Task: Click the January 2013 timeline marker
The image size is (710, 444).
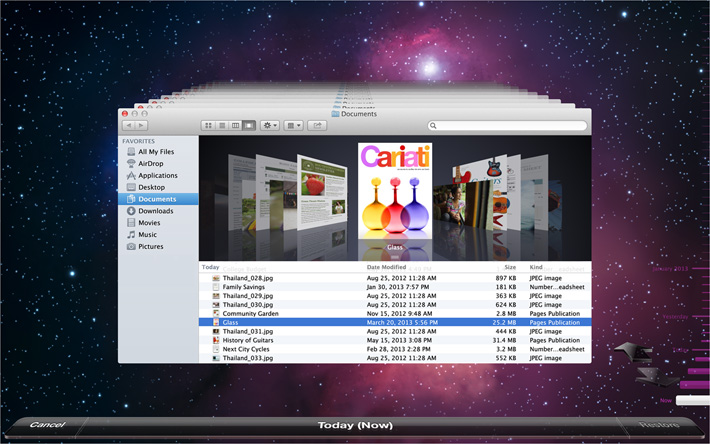Action: click(x=670, y=268)
